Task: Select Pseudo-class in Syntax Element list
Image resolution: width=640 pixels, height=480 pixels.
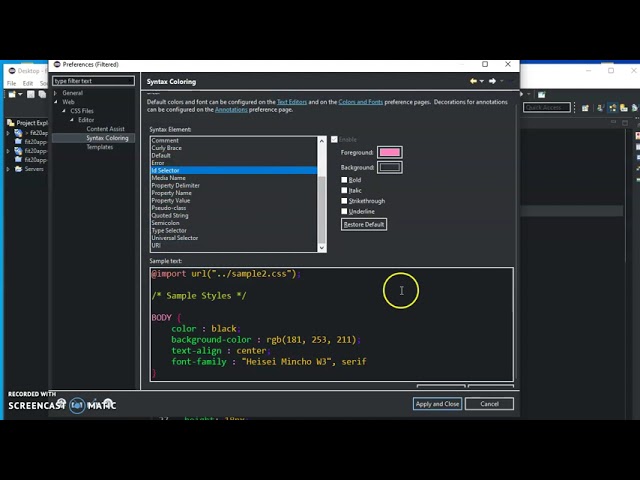Action: coord(234,208)
